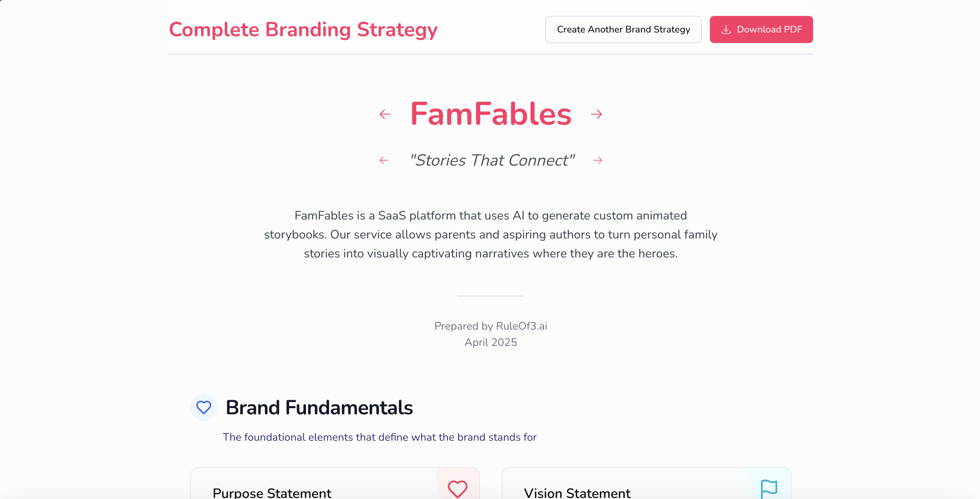Go to the next tagline with the right arrow
Screen dimensions: 980x499
coord(598,160)
